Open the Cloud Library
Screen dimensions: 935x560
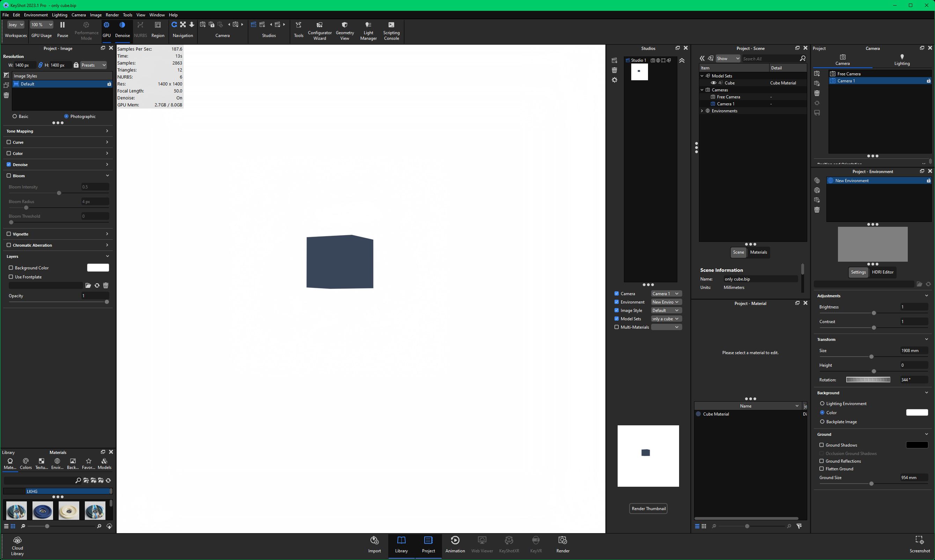[x=17, y=546]
